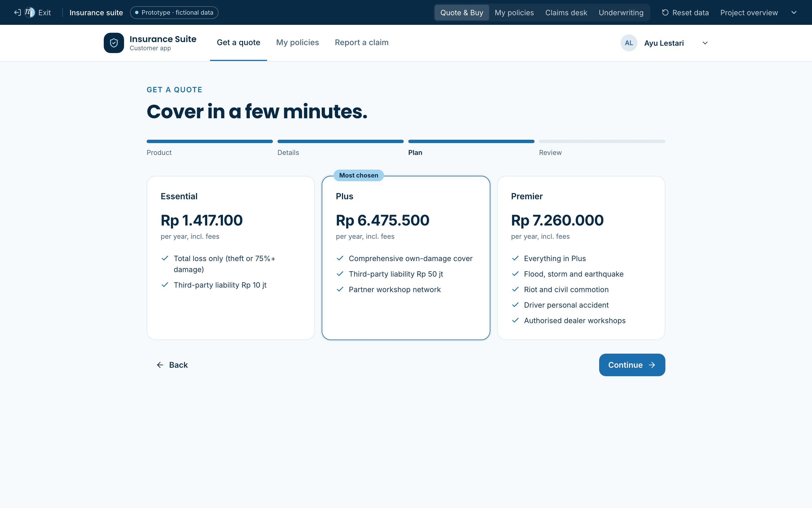Select the Essential plan card
This screenshot has height=508, width=812.
pyautogui.click(x=231, y=258)
